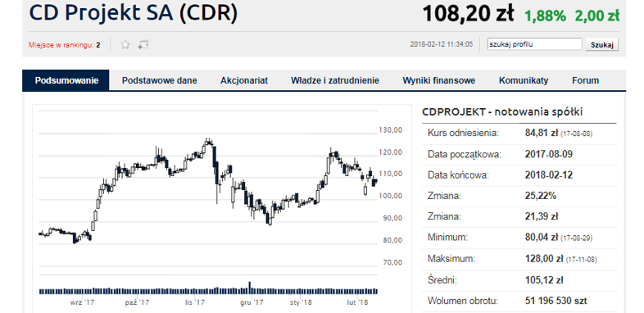
Task: Switch to the Forum tab
Action: (585, 80)
